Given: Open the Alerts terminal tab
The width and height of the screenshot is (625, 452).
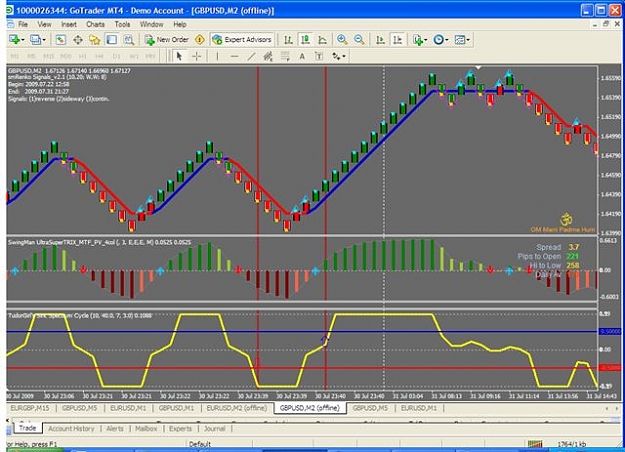Looking at the screenshot, I should click(115, 428).
